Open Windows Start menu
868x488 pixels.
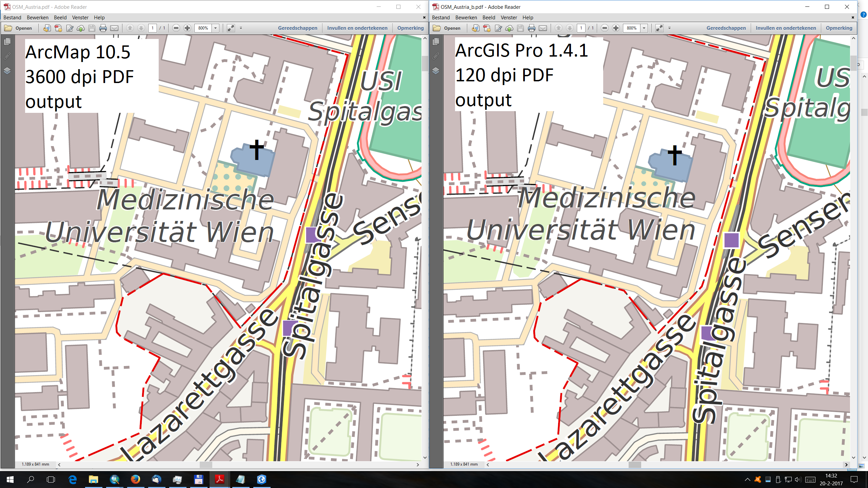click(10, 480)
